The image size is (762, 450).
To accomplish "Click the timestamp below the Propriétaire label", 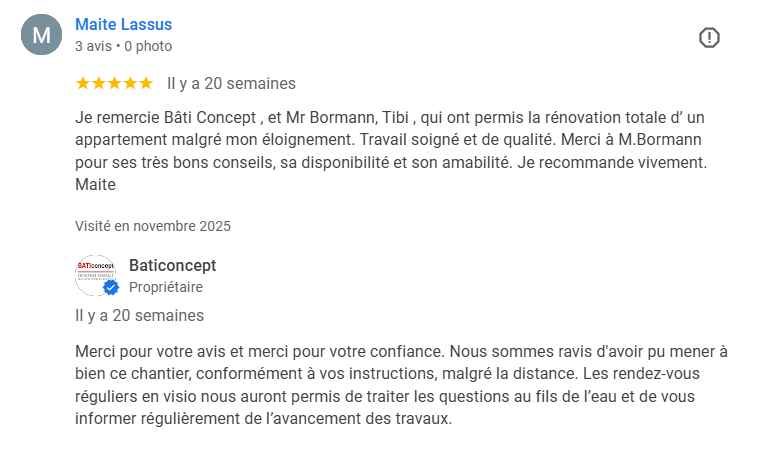I will [x=139, y=315].
